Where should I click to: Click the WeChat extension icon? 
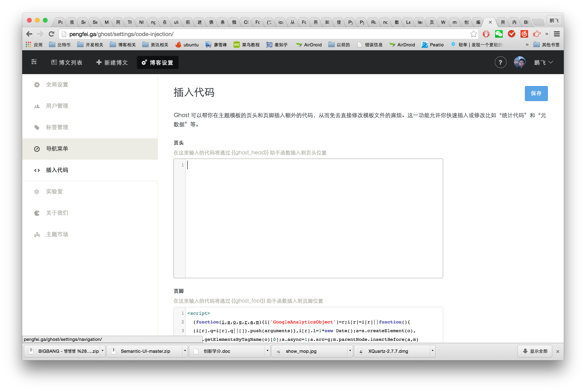point(499,34)
